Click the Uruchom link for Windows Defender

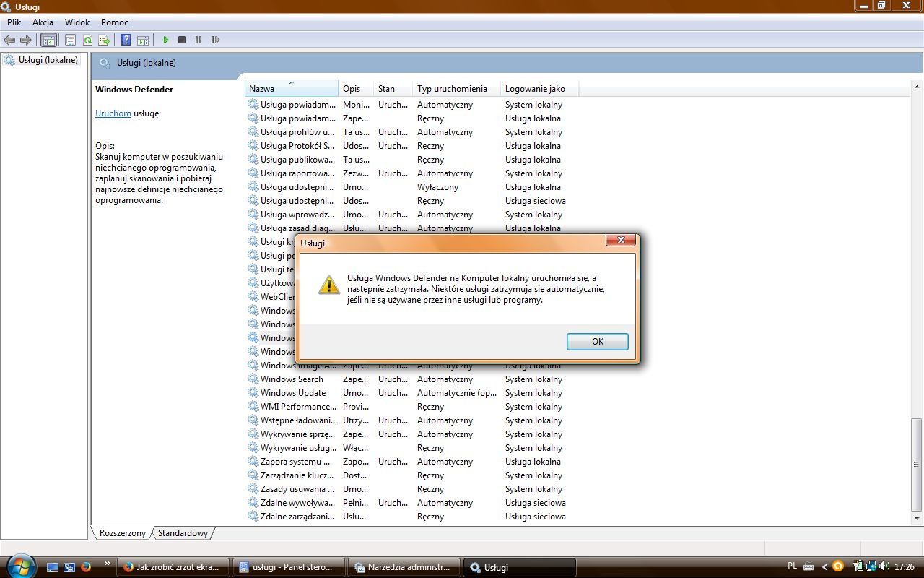coord(113,113)
